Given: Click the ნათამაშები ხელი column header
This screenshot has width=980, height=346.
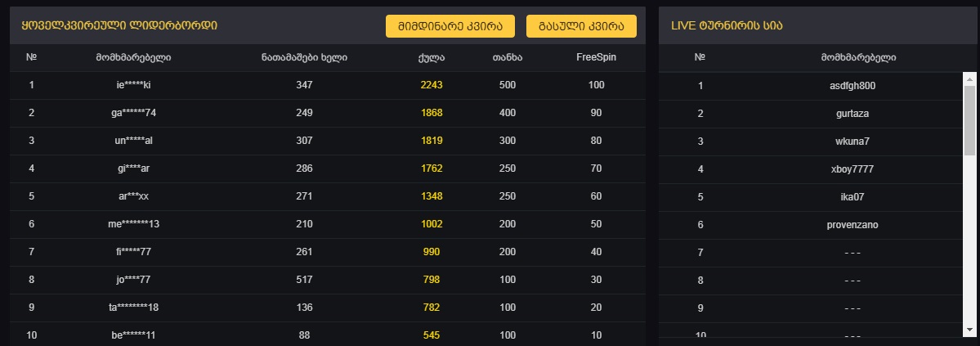Looking at the screenshot, I should pos(305,57).
